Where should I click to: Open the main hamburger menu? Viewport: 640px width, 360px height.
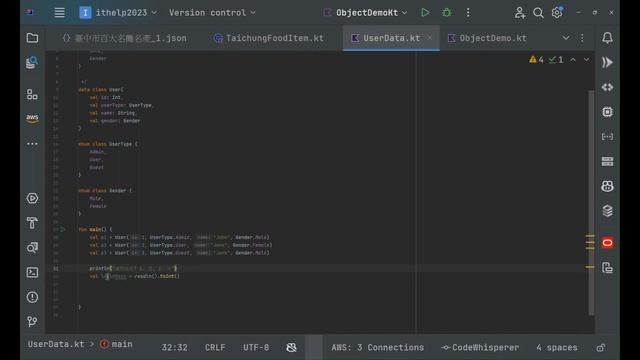pyautogui.click(x=59, y=13)
